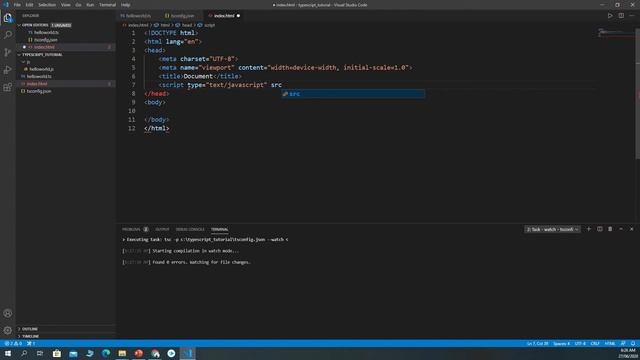The height and width of the screenshot is (360, 640).
Task: Change line endings via CRLF status item
Action: (595, 344)
